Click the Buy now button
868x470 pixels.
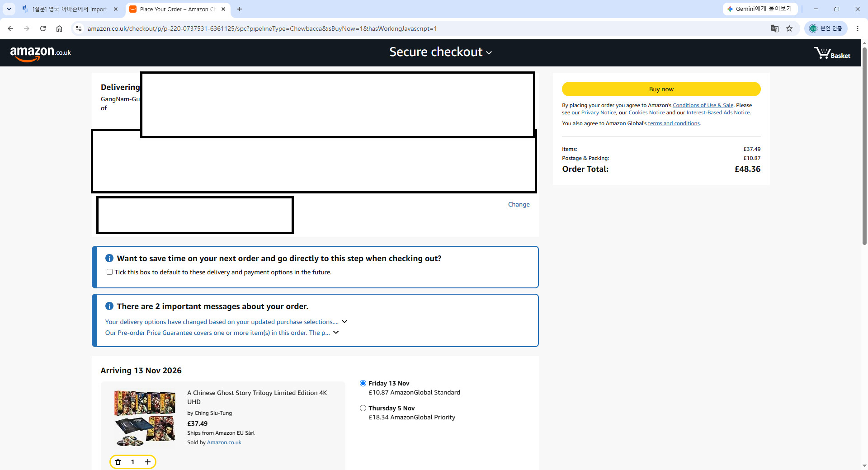click(661, 89)
